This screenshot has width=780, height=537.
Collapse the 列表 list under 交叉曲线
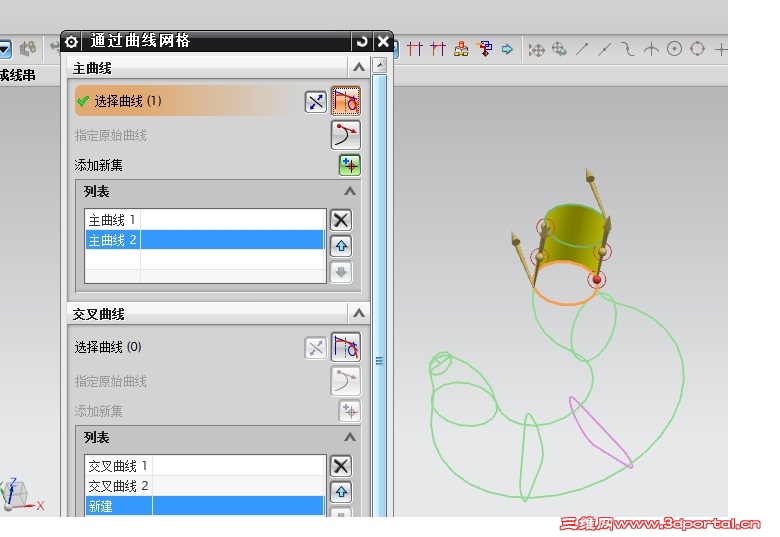(x=350, y=437)
